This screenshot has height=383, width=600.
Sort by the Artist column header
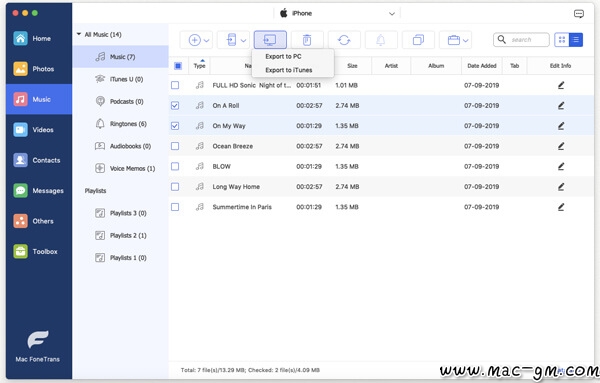[391, 66]
